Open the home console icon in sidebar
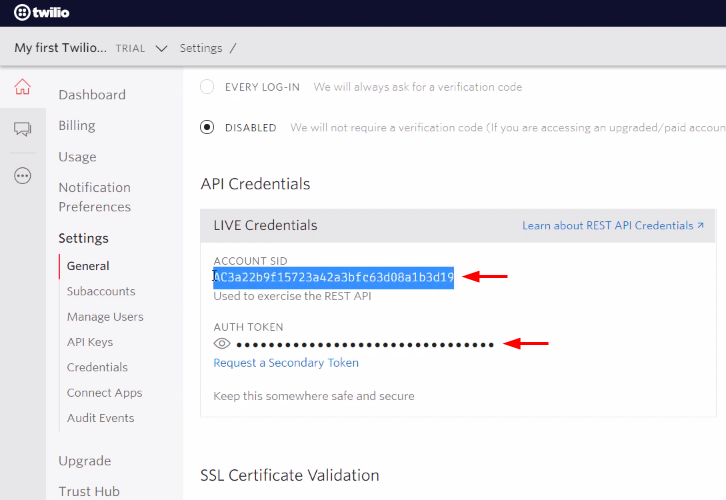The image size is (726, 500). pos(22,87)
